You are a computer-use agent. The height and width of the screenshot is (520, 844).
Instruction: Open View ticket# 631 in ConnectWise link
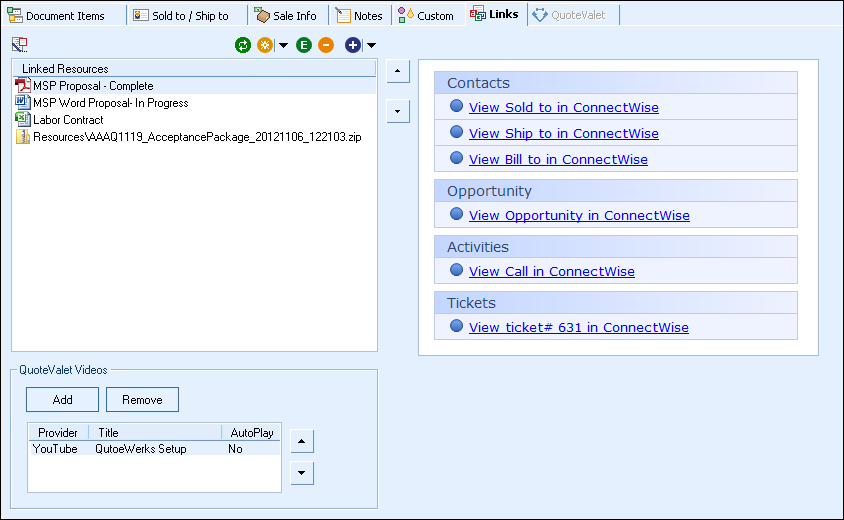click(579, 327)
